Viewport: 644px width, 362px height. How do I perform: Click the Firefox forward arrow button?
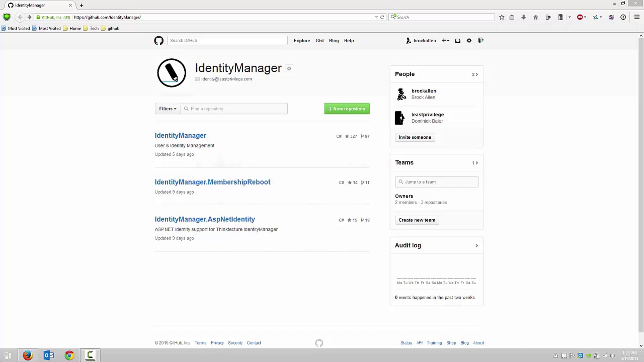pyautogui.click(x=30, y=17)
